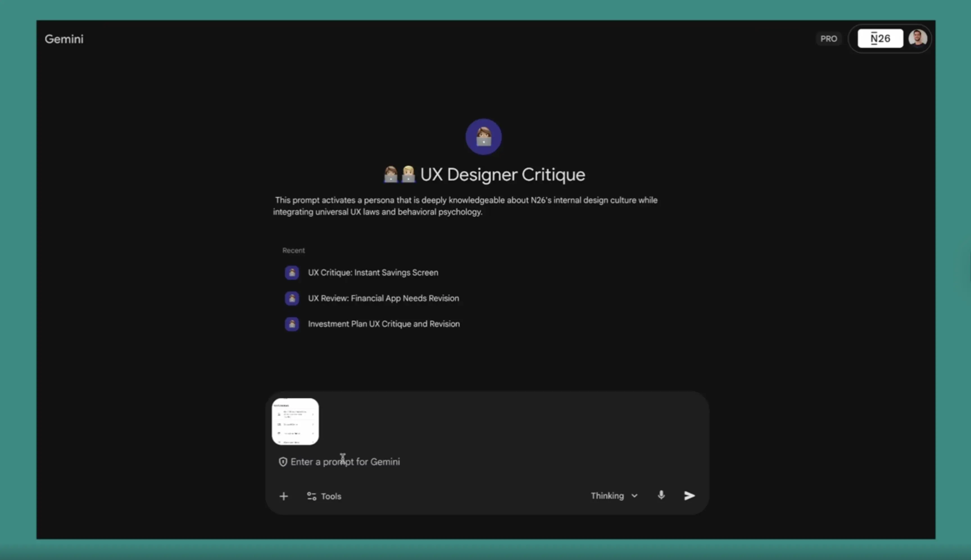Open Investment Plan UX Critique and Revision
971x560 pixels.
point(384,324)
